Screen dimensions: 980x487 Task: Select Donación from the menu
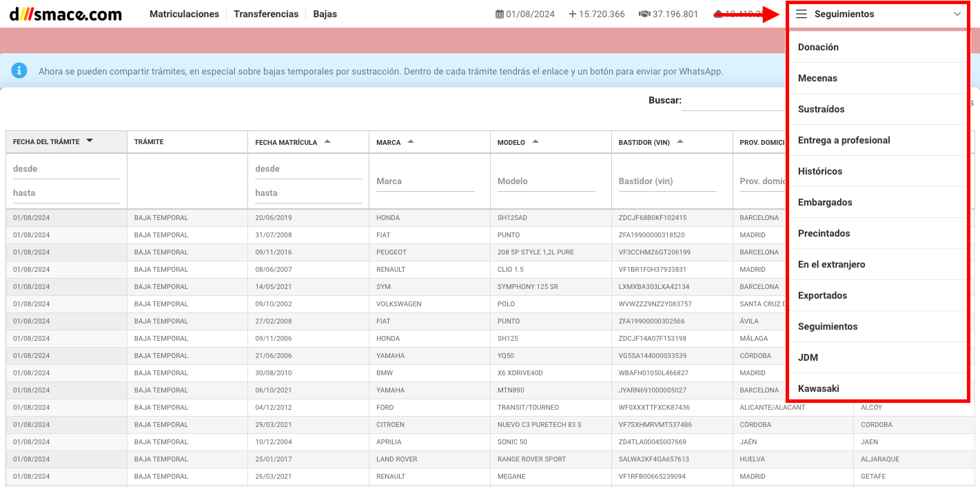(x=878, y=47)
